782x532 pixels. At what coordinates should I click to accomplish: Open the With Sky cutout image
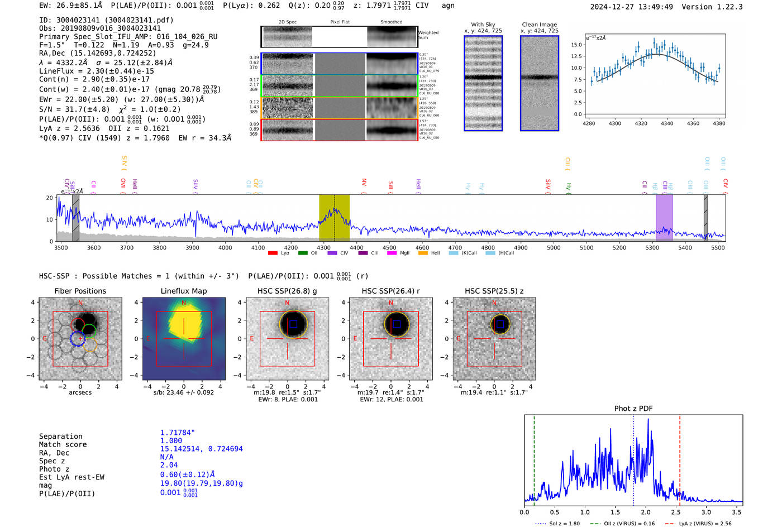483,83
